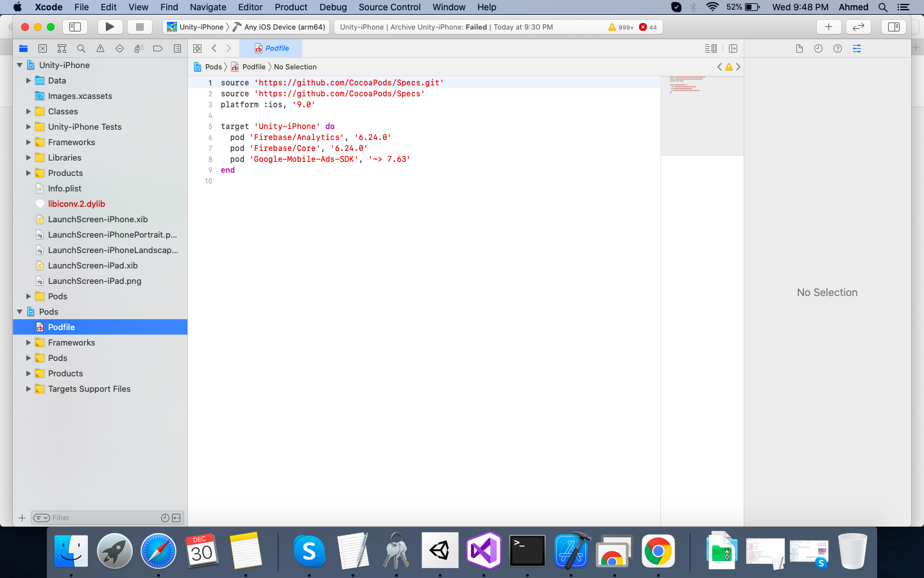Click the No Selection jump bar segment
The height and width of the screenshot is (578, 924).
(x=295, y=67)
